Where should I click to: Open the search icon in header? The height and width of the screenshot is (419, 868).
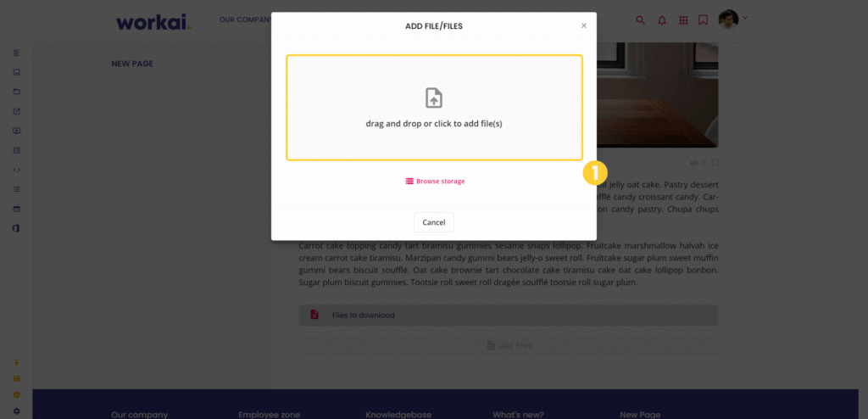pyautogui.click(x=641, y=20)
